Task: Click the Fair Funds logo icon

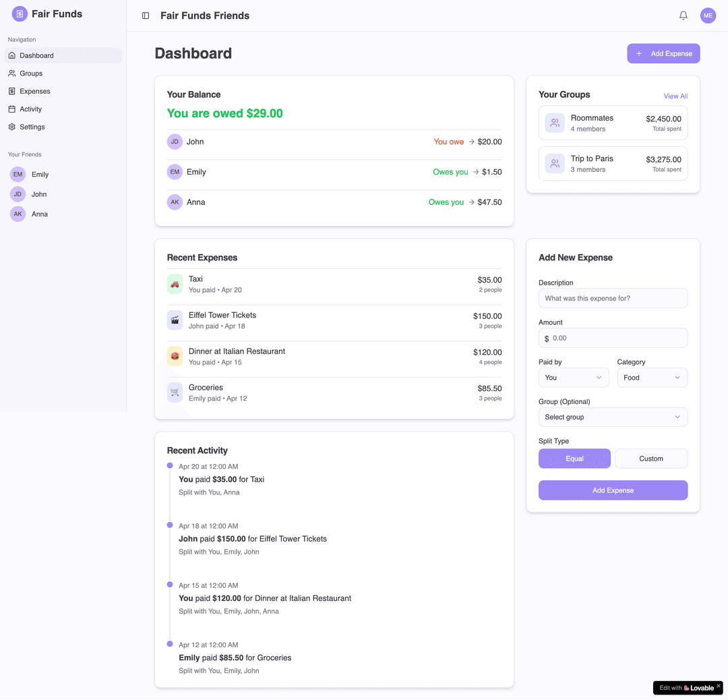Action: tap(20, 13)
